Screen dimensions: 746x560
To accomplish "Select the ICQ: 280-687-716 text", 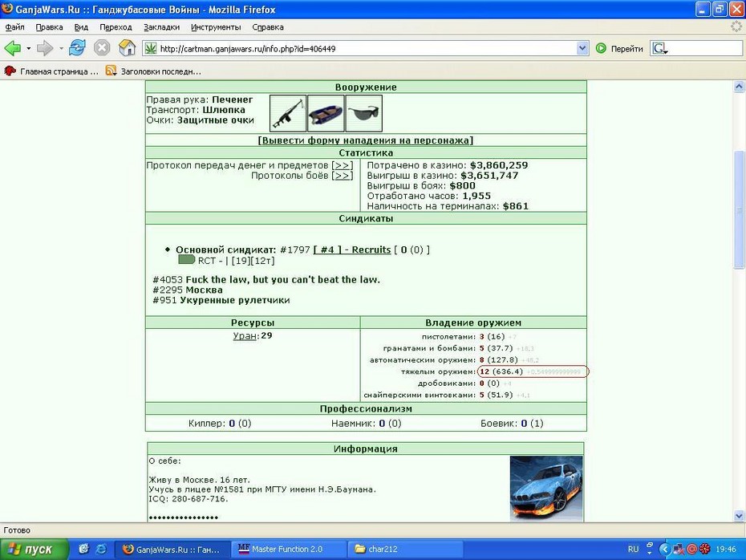I will (x=188, y=499).
